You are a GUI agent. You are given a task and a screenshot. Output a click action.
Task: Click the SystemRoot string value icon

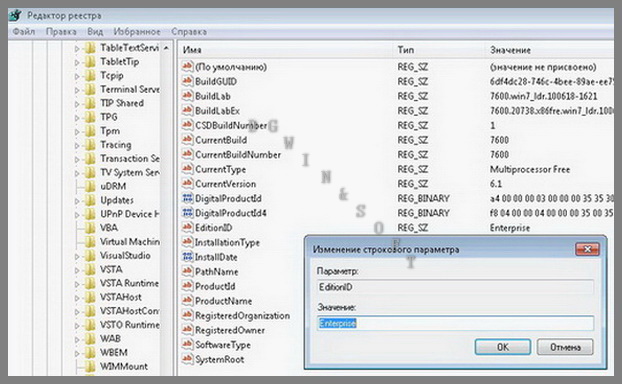click(x=187, y=359)
